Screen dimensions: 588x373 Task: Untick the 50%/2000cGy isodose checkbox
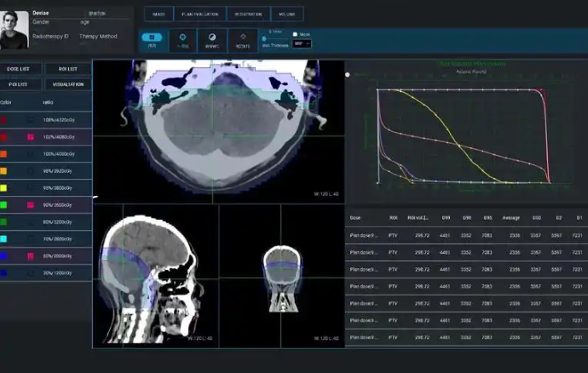click(31, 256)
